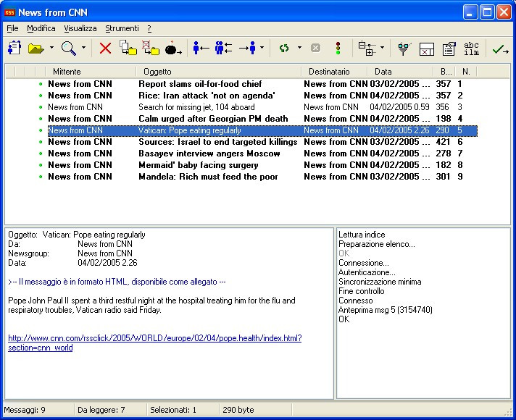Open the cnn.com pope.health article link
Viewport: 516px width, 420px height.
coord(154,343)
